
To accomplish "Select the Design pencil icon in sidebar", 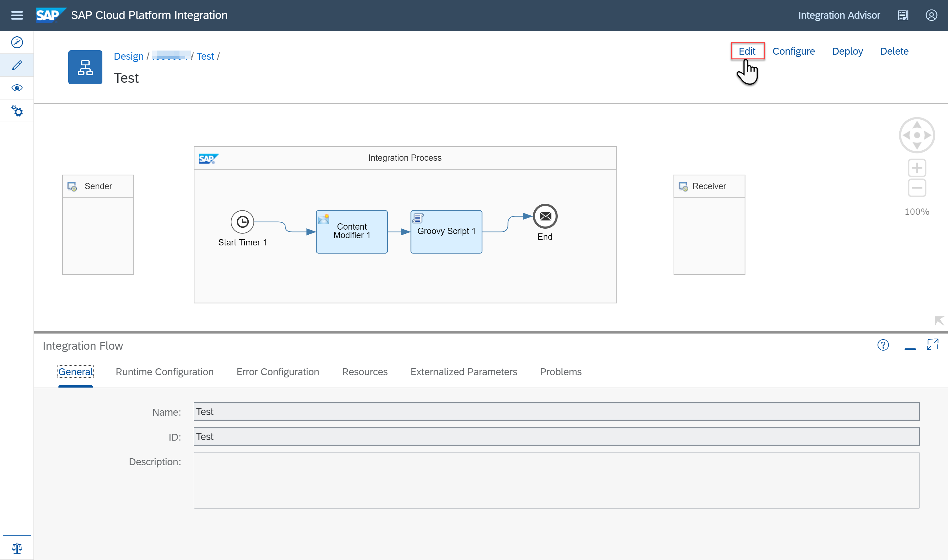I will (17, 65).
